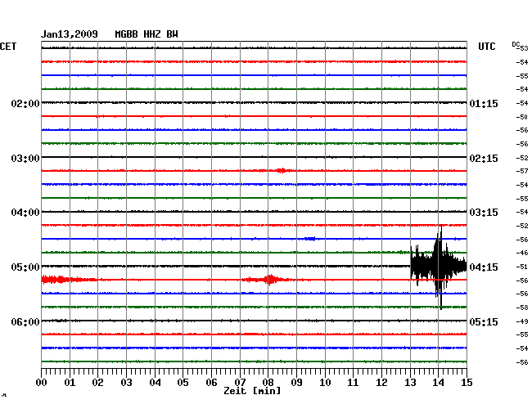This screenshot has width=532, height=404.
Task: Click the DC offset value "-51"
Action: [x=522, y=267]
